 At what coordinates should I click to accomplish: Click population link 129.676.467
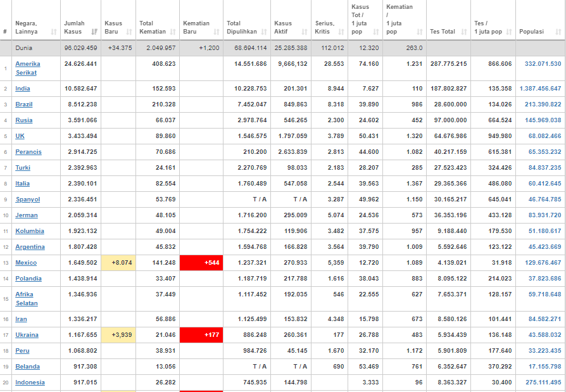click(x=543, y=263)
